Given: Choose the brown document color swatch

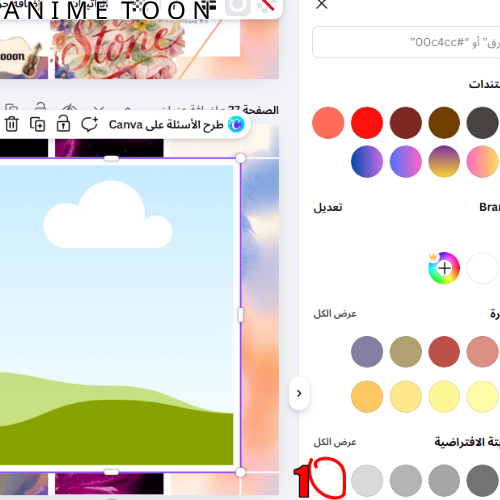Looking at the screenshot, I should pyautogui.click(x=444, y=123).
